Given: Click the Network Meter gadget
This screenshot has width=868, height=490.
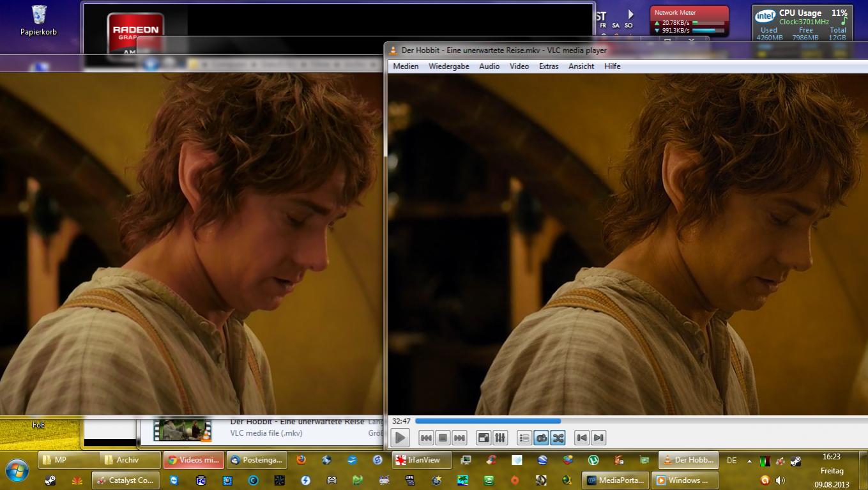Looking at the screenshot, I should click(689, 21).
